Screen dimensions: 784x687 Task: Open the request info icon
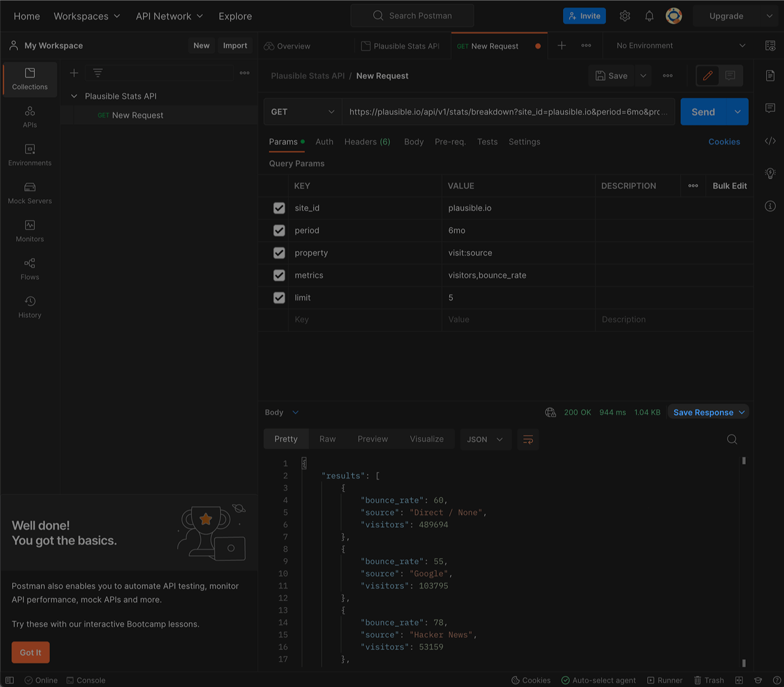pyautogui.click(x=770, y=206)
